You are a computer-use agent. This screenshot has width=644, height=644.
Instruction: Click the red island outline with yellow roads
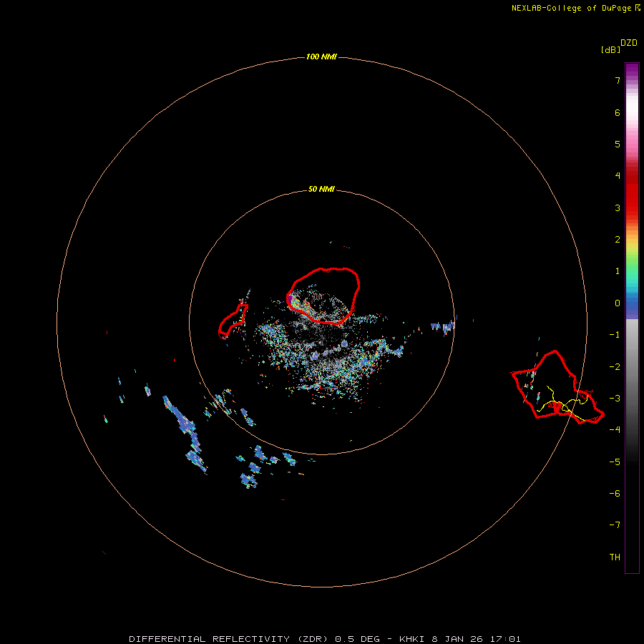[557, 388]
